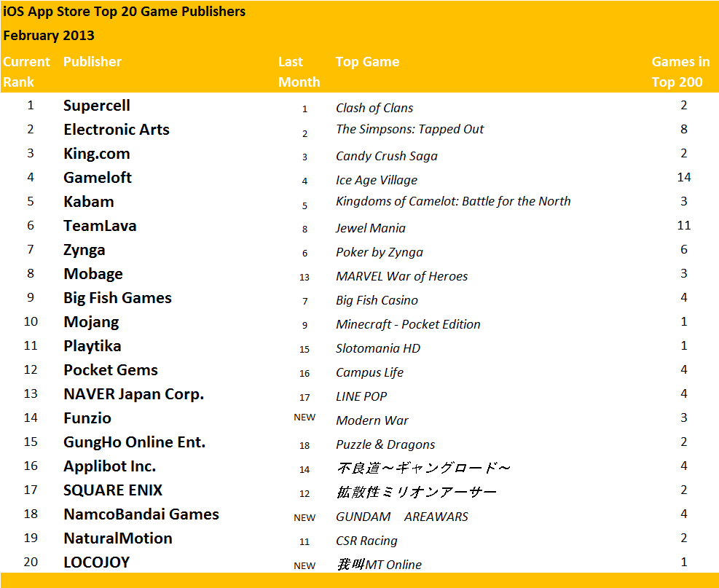Select publisher name 'TeamLava'
719x588 pixels.
coord(100,226)
